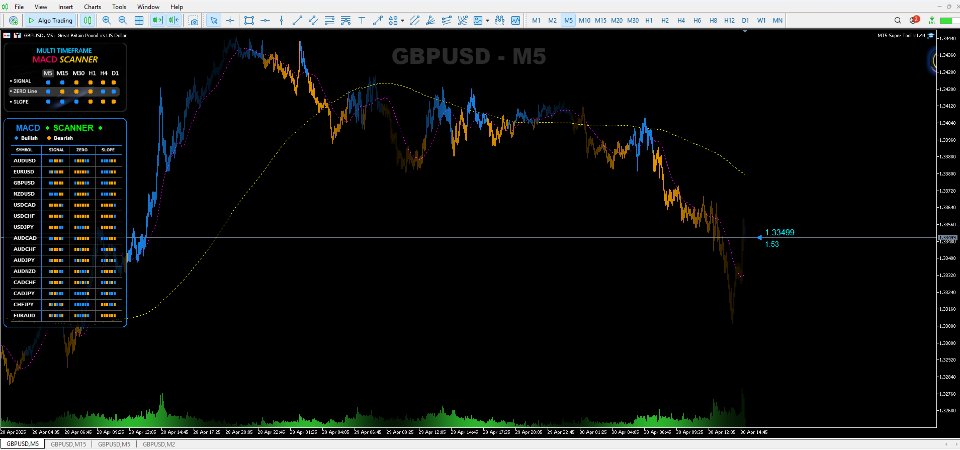960x450 pixels.
Task: Switch chart to H12 timeframe
Action: point(729,20)
